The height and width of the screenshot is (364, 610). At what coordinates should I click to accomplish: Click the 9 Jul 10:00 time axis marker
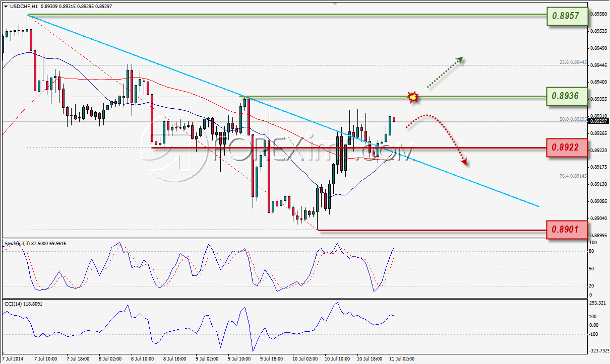point(240,359)
